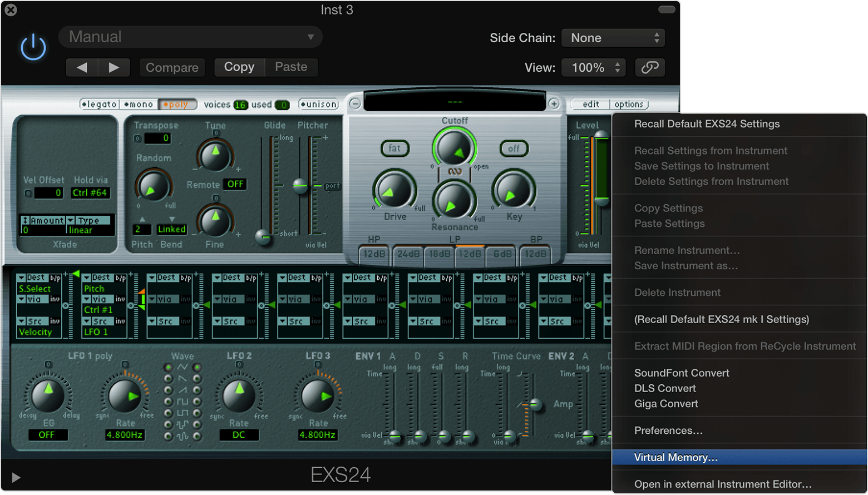Click the Hold via Ctrl #64 field
This screenshot has height=495, width=868.
[90, 192]
